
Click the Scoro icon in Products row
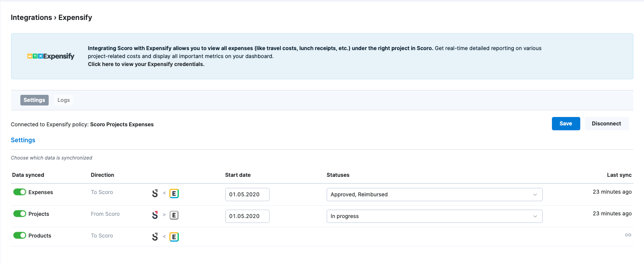point(155,237)
